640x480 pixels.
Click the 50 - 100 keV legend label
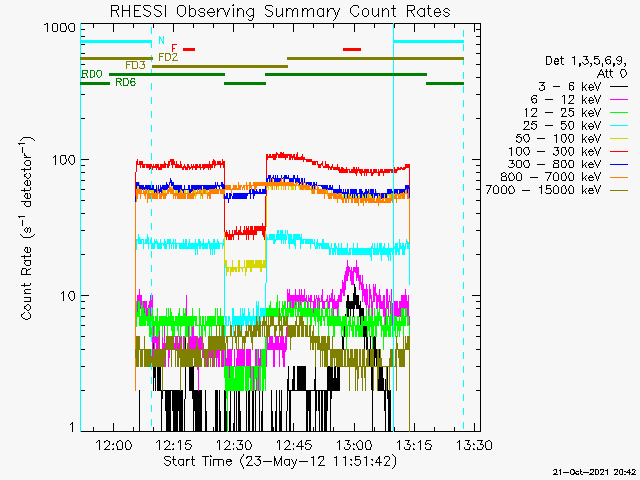point(558,138)
